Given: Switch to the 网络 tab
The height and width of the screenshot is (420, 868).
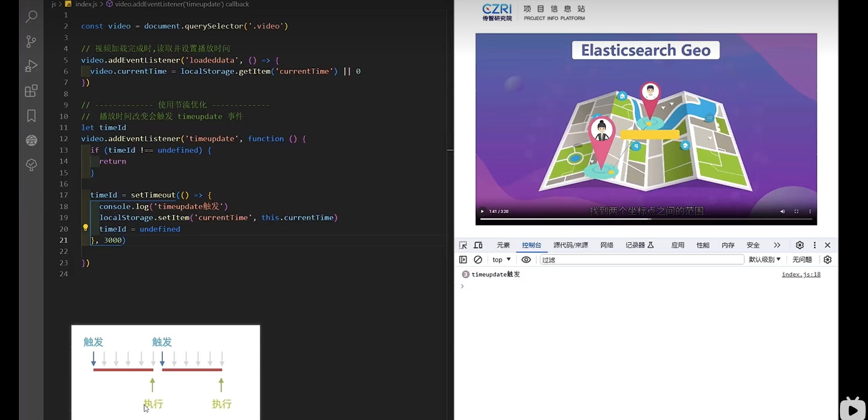Looking at the screenshot, I should (x=607, y=245).
